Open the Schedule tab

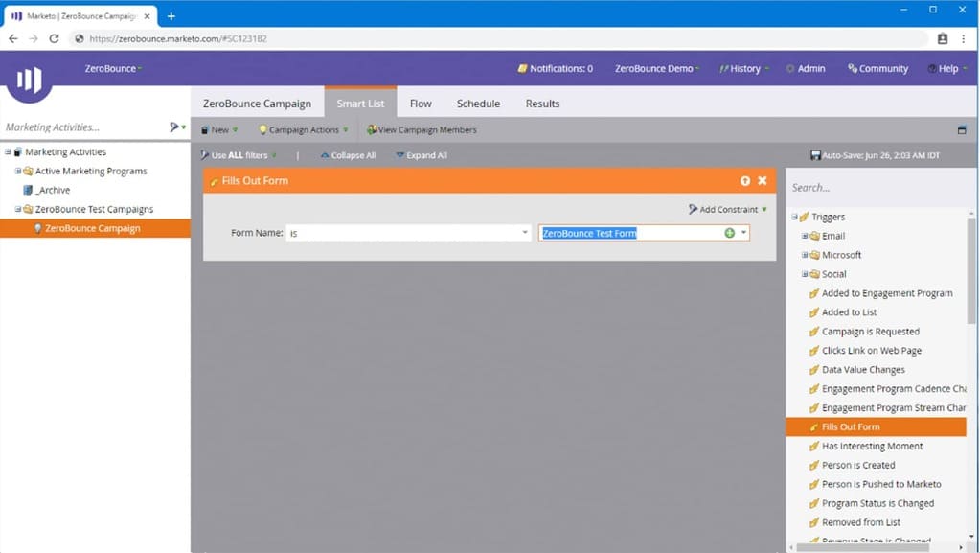coord(478,104)
